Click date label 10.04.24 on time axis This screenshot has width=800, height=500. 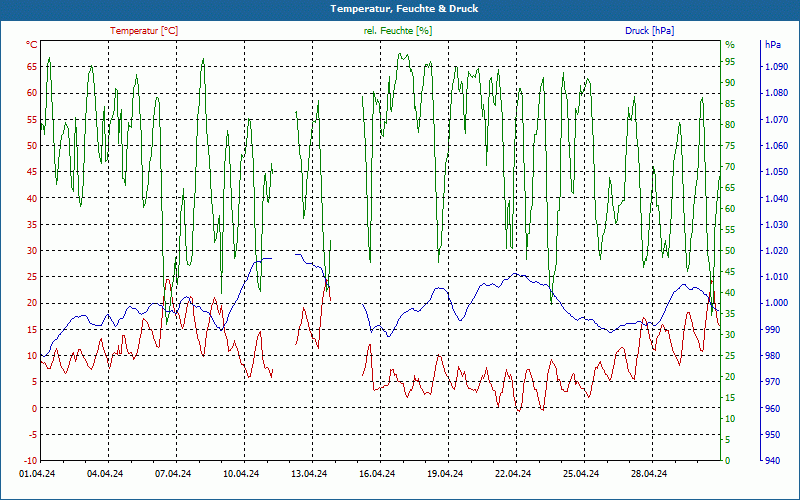click(x=241, y=474)
